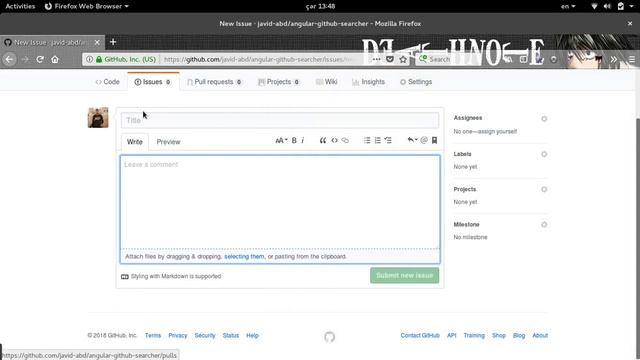The width and height of the screenshot is (640, 360).
Task: Open the Insights tab
Action: (369, 82)
